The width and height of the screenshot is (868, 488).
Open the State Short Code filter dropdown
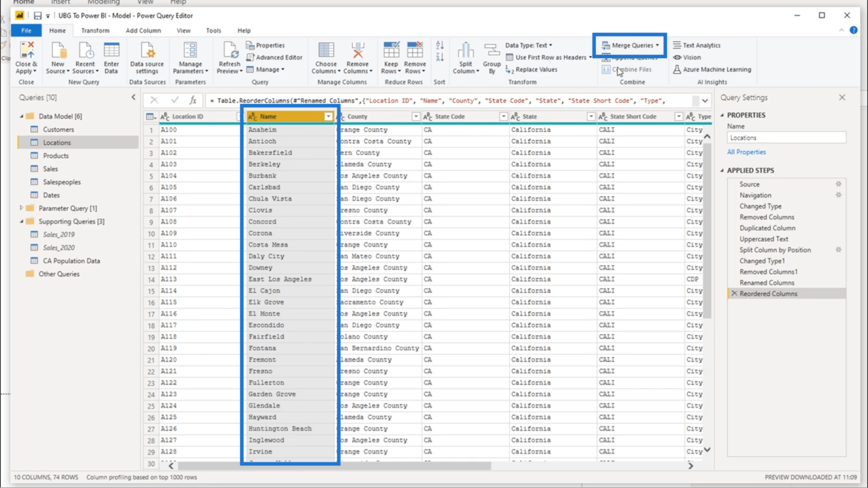coord(678,117)
